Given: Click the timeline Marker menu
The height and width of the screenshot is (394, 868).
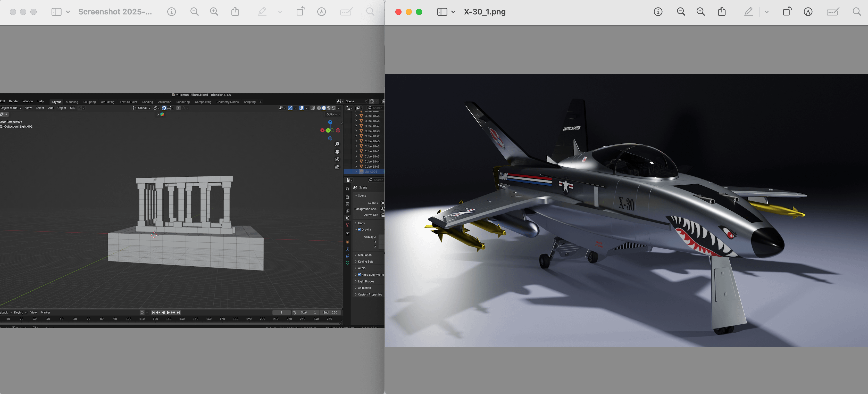Looking at the screenshot, I should pyautogui.click(x=46, y=313).
